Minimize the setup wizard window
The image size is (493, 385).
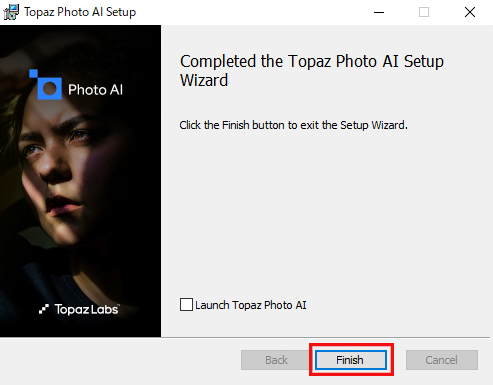(379, 12)
